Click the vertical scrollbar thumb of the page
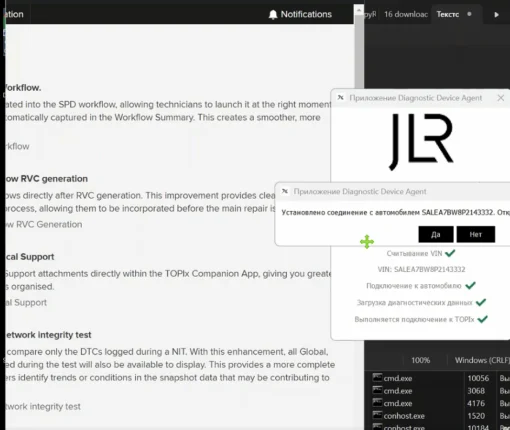The height and width of the screenshot is (430, 510). coord(359,52)
